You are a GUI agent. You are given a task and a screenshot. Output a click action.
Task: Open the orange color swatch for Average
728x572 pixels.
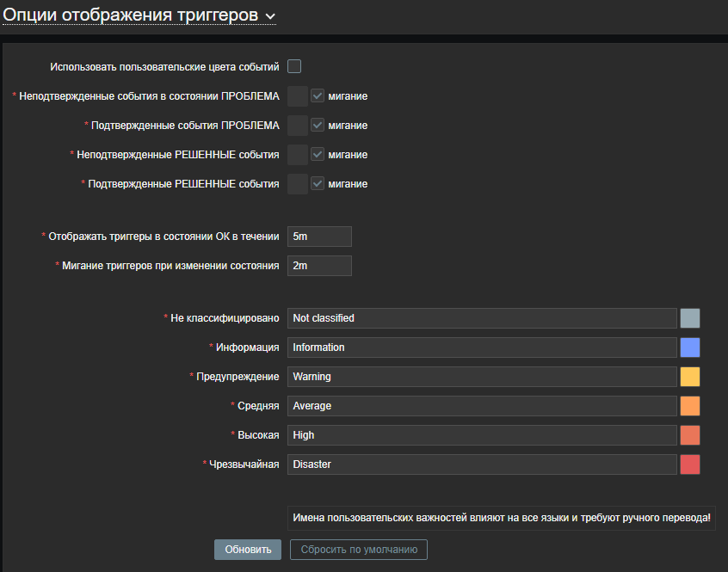(690, 406)
